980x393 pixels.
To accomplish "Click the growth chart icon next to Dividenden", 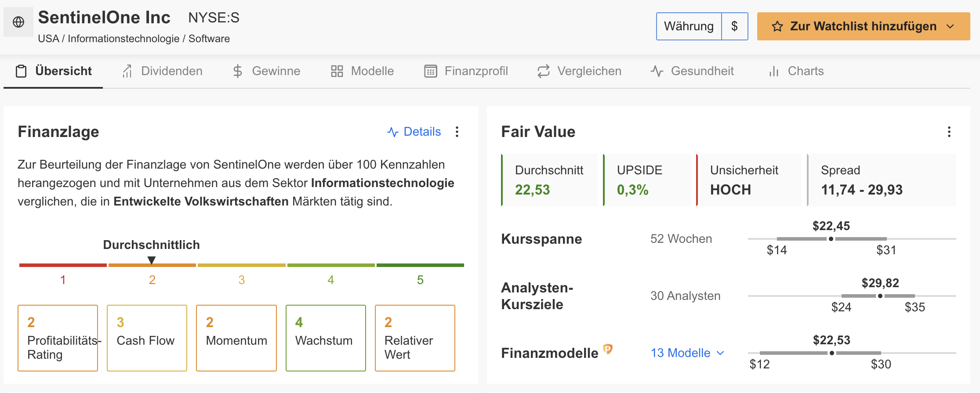I will [x=127, y=71].
